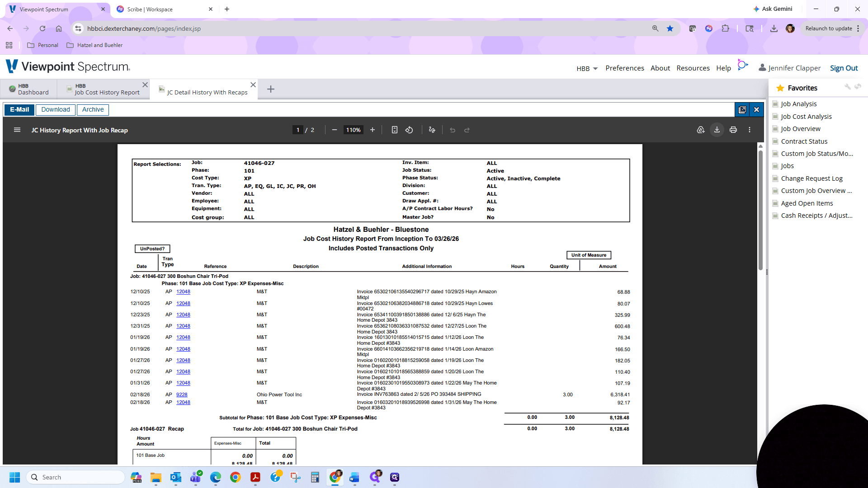This screenshot has height=488, width=868.
Task: Open Chrome extensions puzzle icon
Action: pos(726,28)
